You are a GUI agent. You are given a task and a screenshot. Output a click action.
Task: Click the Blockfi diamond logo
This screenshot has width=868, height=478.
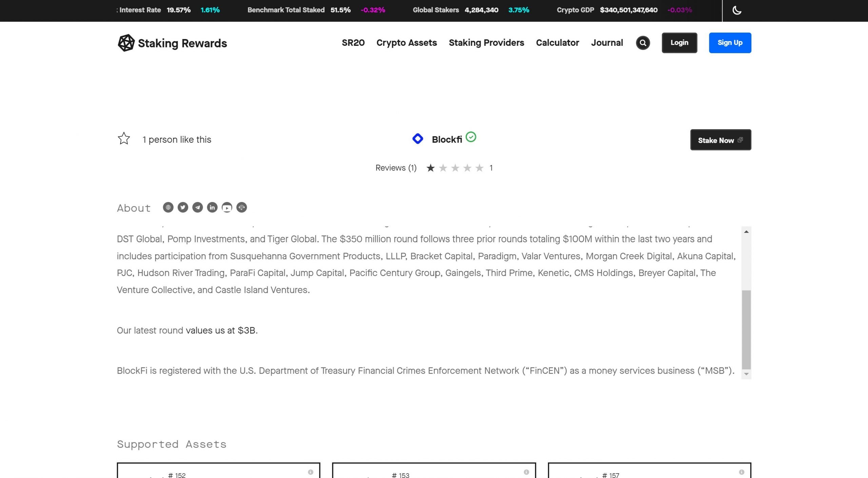tap(418, 139)
